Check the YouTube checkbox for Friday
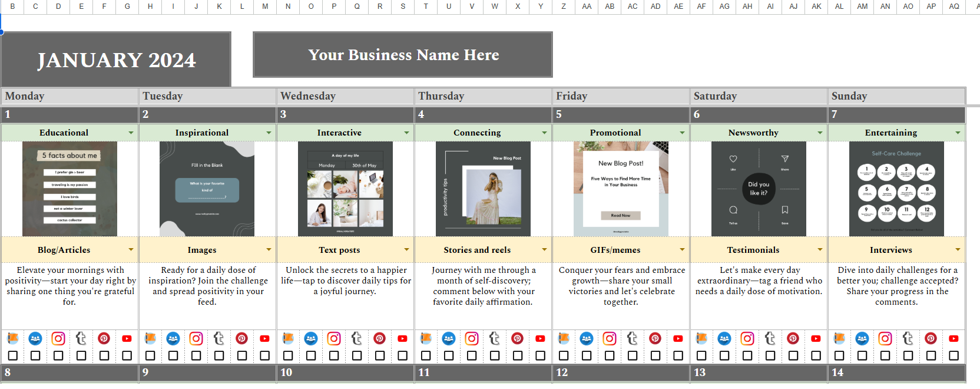The image size is (980, 389). click(x=678, y=355)
